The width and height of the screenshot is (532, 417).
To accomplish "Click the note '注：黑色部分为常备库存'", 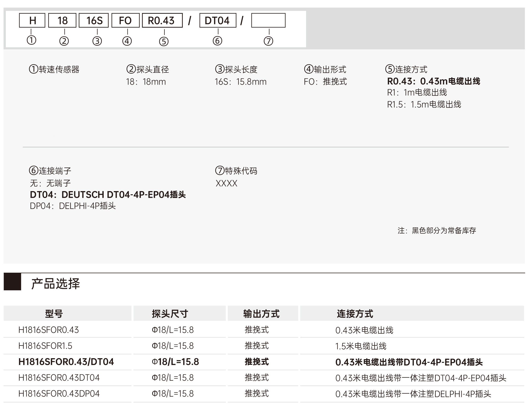I will point(437,231).
